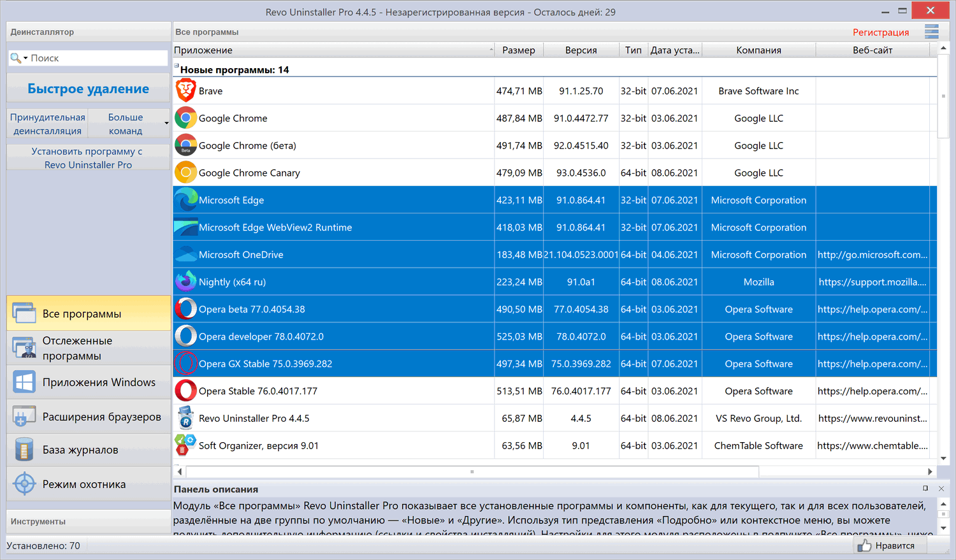This screenshot has width=956, height=560.
Task: Click the Nightly (x64 ru) icon
Action: tap(185, 282)
